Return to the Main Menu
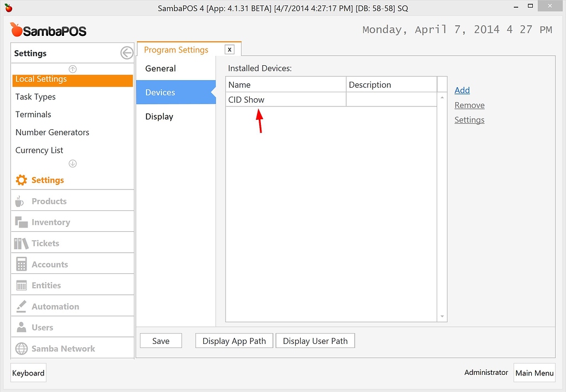 (534, 373)
